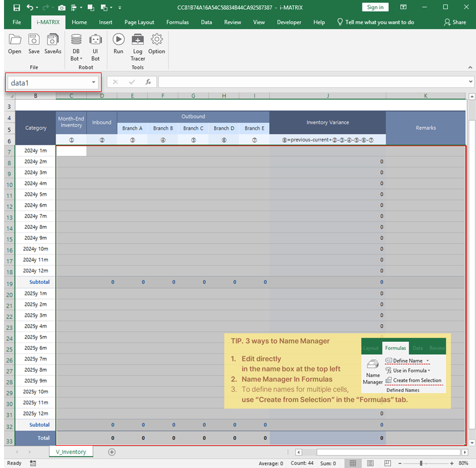Run the i-MATRIX robot with the Run icon

[x=118, y=40]
